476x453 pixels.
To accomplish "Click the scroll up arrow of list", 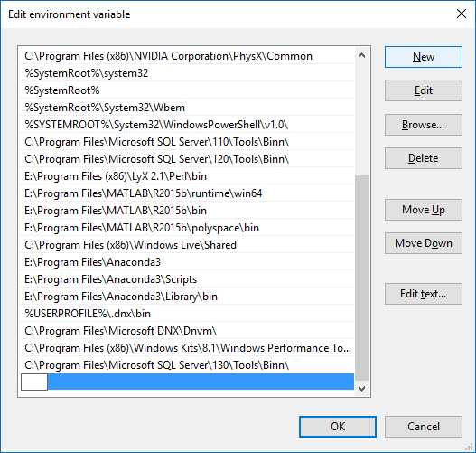I will pyautogui.click(x=361, y=55).
